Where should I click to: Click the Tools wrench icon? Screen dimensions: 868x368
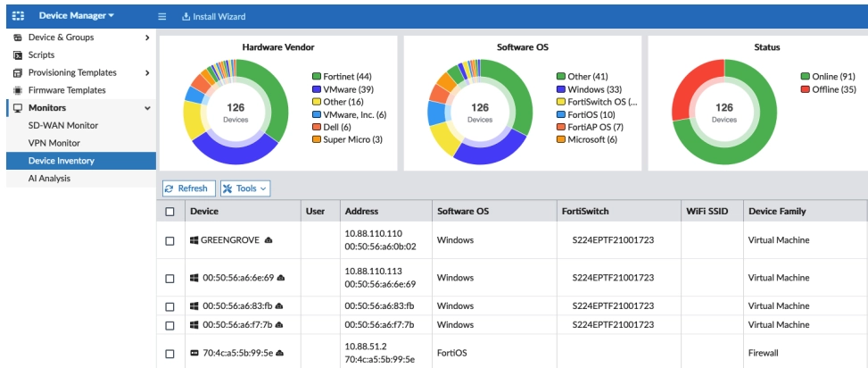(227, 188)
